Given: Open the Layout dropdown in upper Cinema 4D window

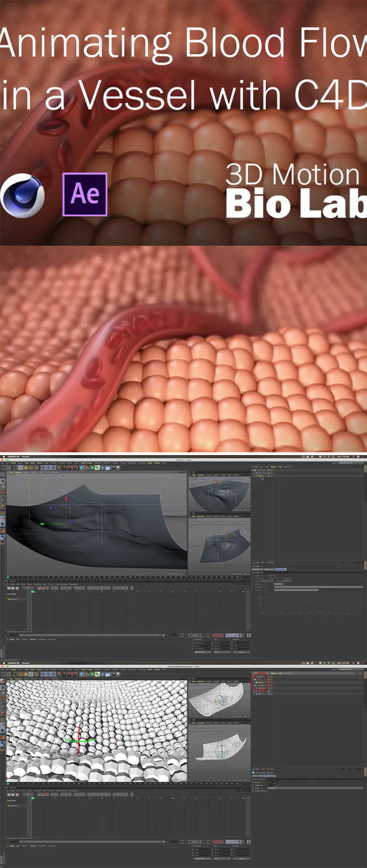Looking at the screenshot, I should (x=350, y=462).
